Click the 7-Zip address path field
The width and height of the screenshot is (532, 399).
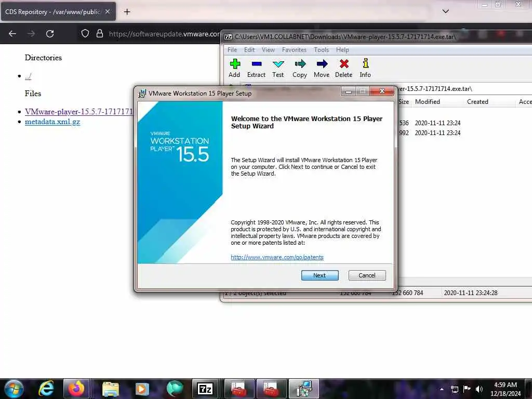(463, 89)
